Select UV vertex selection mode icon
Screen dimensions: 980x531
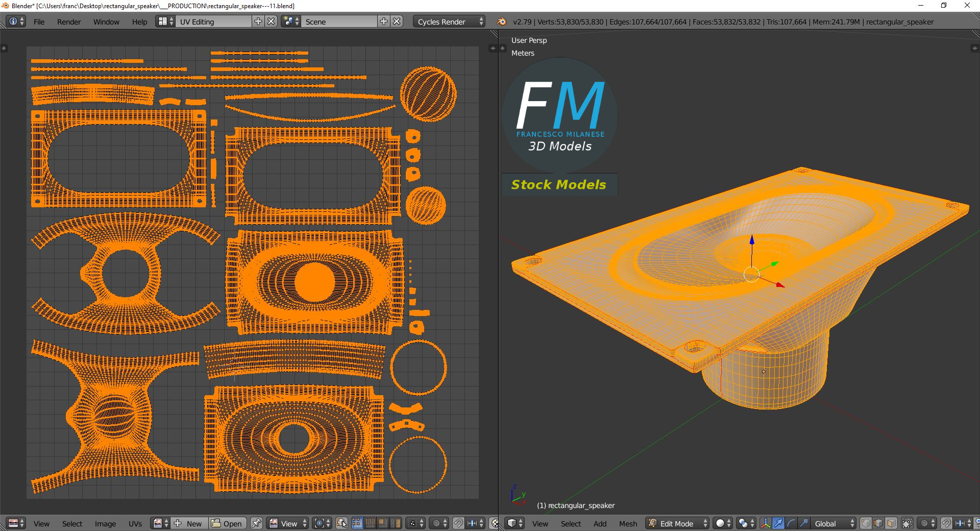tap(357, 523)
